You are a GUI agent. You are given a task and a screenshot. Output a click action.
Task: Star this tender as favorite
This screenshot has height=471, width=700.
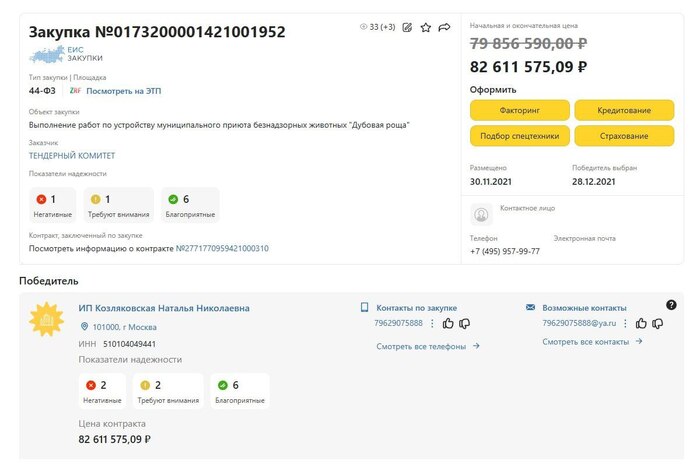tap(426, 27)
